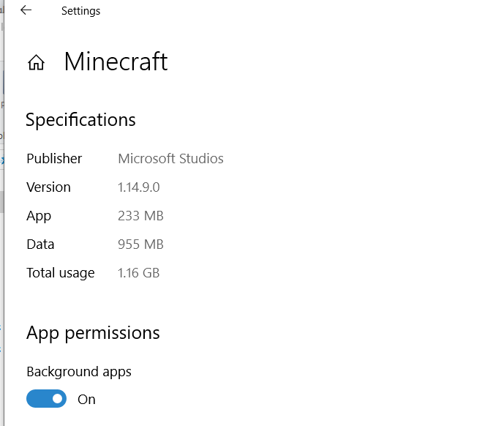Click the Data label
Image resolution: width=504 pixels, height=426 pixels.
[x=40, y=244]
